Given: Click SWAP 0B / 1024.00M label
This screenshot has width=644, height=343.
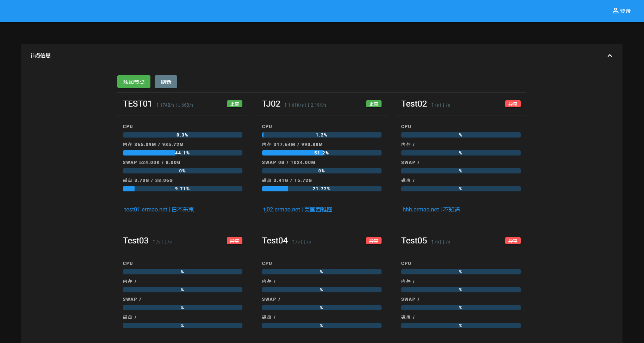Looking at the screenshot, I should 289,162.
